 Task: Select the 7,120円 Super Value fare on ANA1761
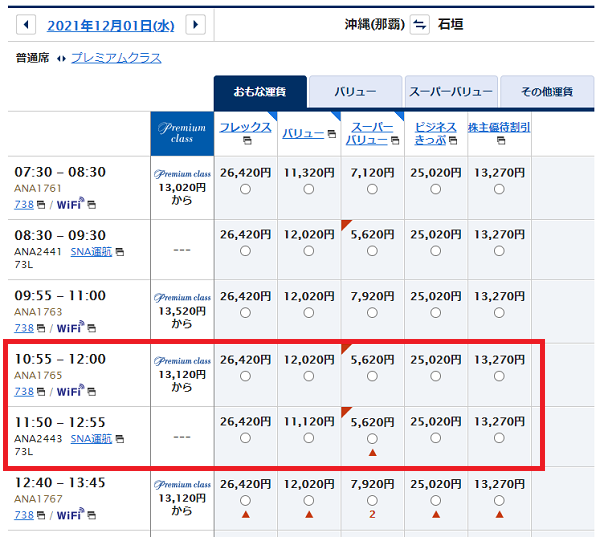click(372, 189)
